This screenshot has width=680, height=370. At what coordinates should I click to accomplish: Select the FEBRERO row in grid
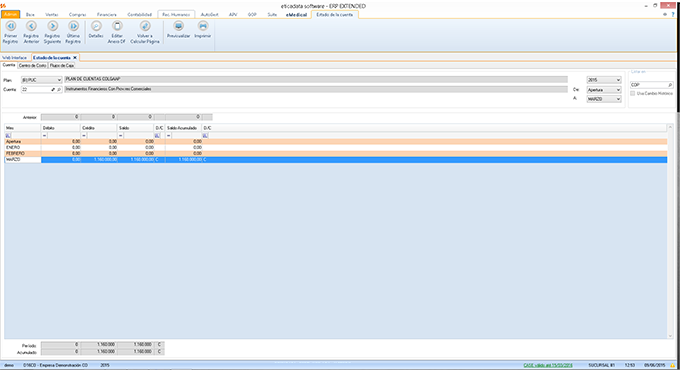(336, 154)
